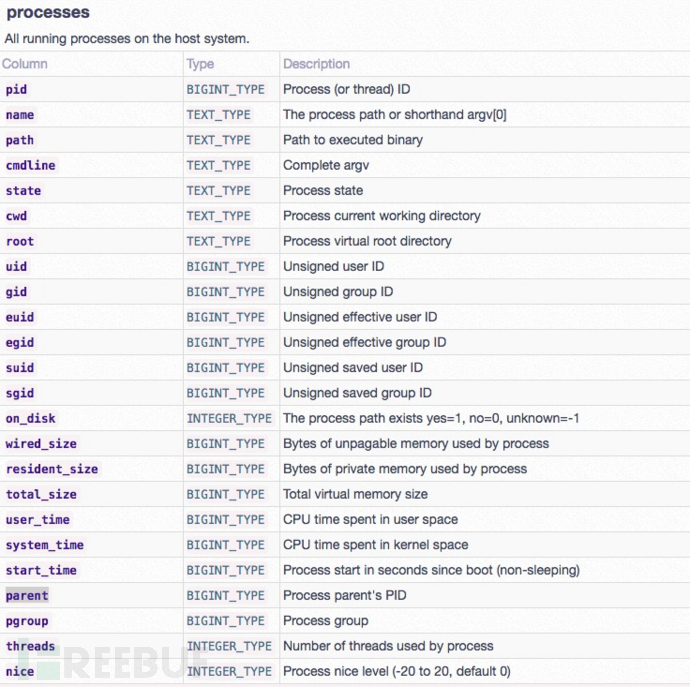The height and width of the screenshot is (687, 690).
Task: Click the 'Total virtual memory size' description
Action: [355, 494]
